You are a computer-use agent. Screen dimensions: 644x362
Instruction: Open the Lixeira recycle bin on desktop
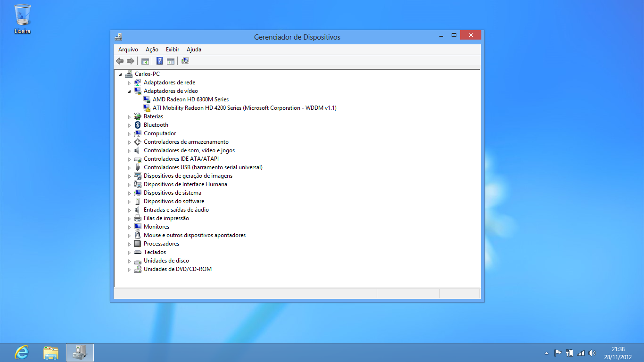(x=22, y=19)
